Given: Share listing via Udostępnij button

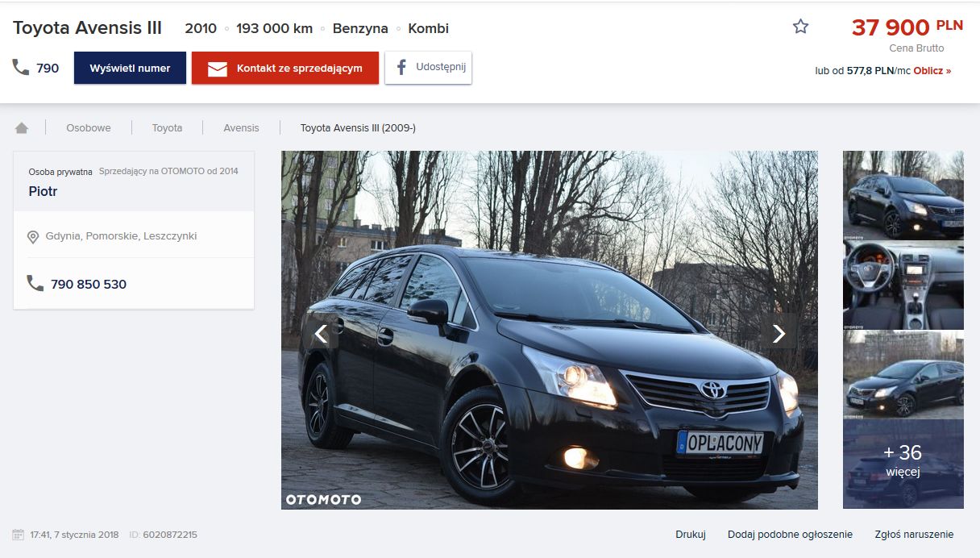Looking at the screenshot, I should (428, 67).
